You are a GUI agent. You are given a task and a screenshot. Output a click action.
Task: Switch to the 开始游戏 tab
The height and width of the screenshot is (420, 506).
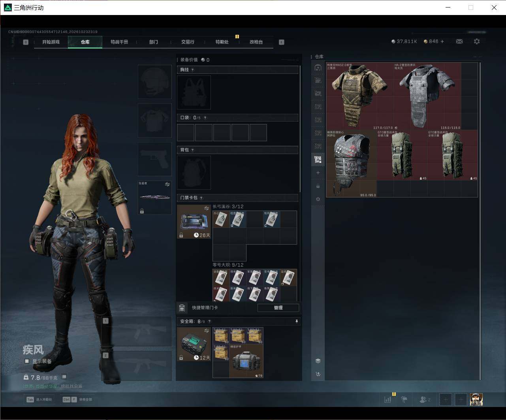coord(51,42)
